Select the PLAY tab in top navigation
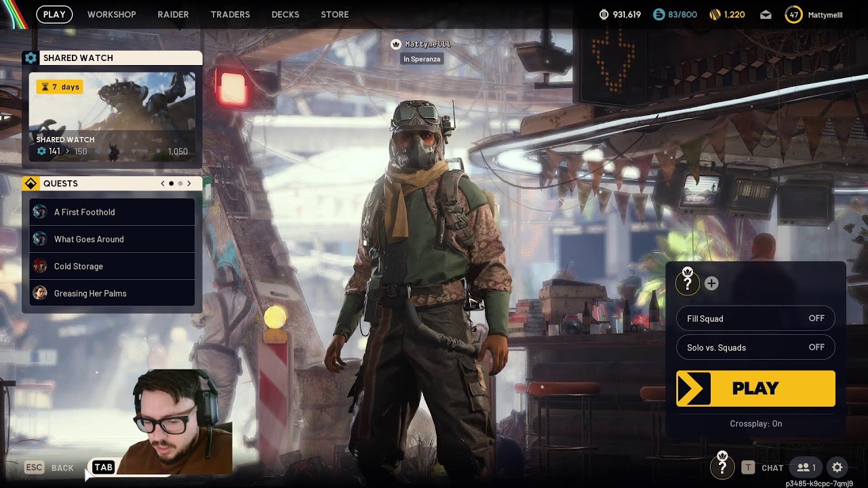The height and width of the screenshot is (488, 868). pos(54,14)
